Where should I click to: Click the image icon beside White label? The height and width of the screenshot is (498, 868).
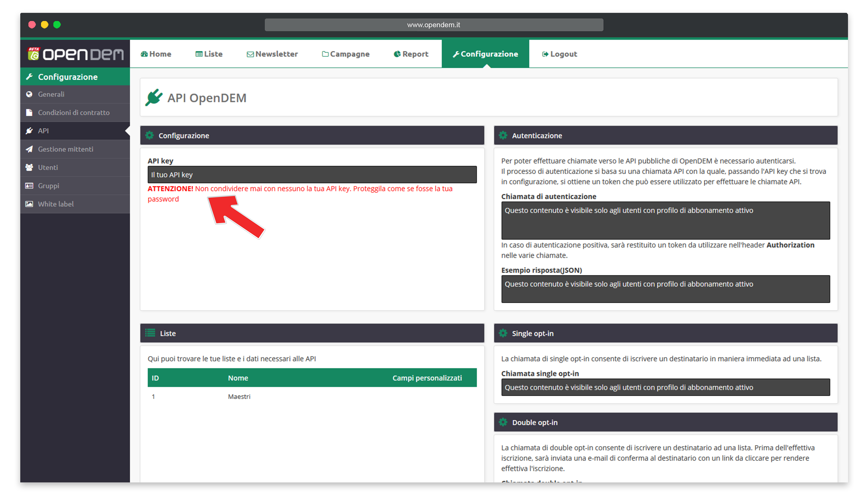pyautogui.click(x=29, y=204)
